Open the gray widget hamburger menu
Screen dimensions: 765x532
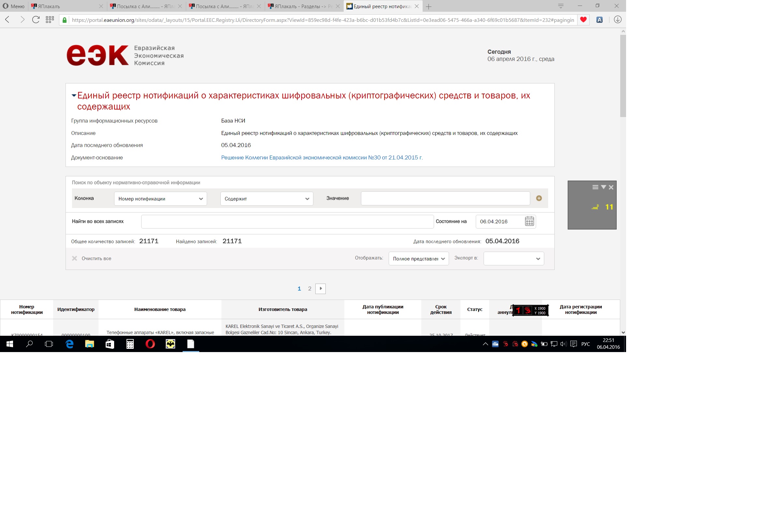click(595, 187)
